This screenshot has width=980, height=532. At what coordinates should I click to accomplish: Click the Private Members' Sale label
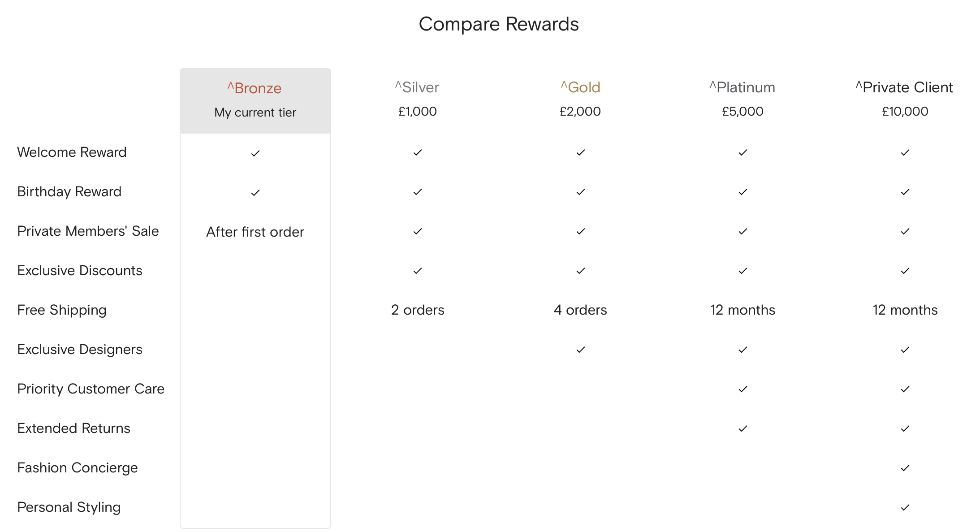click(88, 231)
